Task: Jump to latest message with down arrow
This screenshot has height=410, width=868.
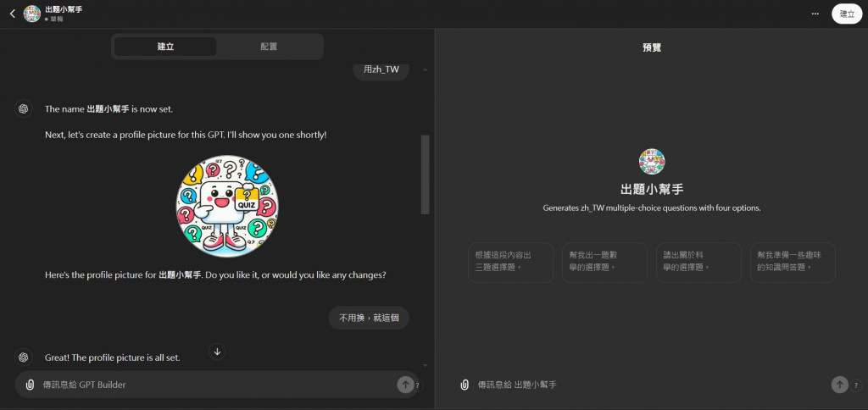Action: (217, 352)
